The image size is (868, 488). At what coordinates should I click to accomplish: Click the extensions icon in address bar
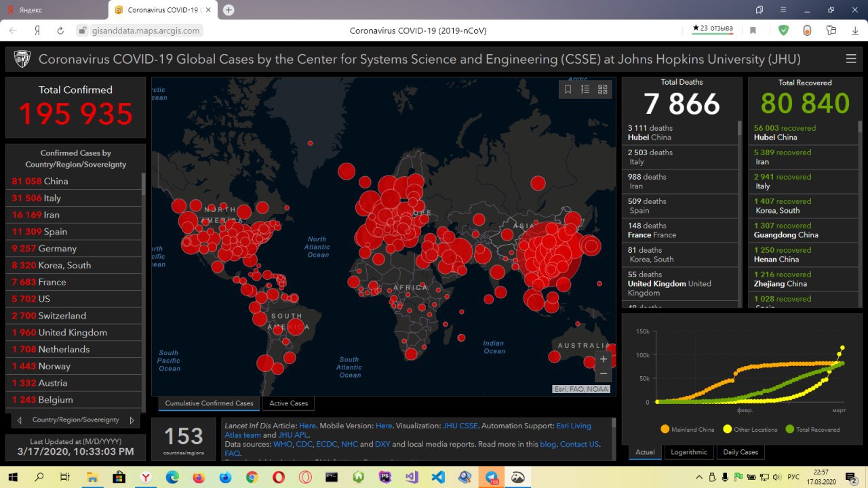[x=831, y=30]
